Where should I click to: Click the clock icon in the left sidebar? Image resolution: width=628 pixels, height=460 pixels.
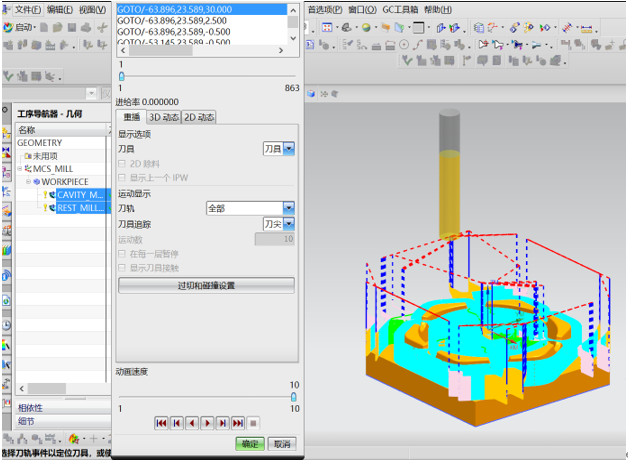point(6,325)
